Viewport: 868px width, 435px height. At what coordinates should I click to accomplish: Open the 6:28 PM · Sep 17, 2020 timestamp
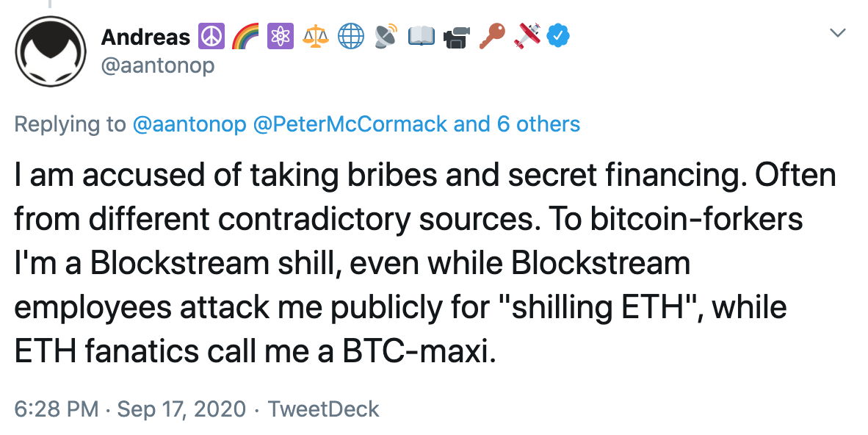[130, 409]
